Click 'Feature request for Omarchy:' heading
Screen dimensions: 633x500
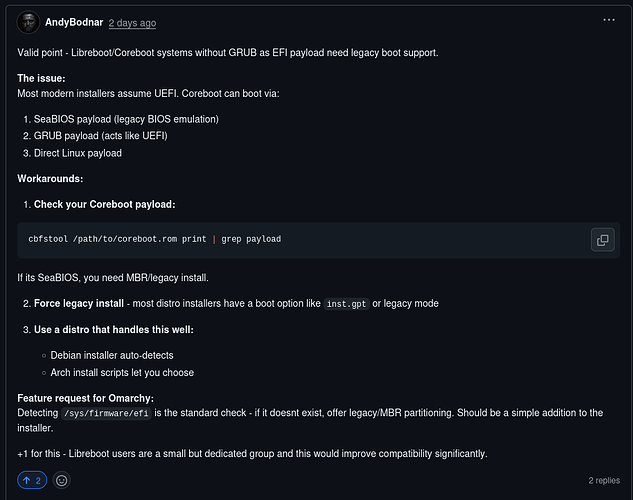[x=85, y=398]
